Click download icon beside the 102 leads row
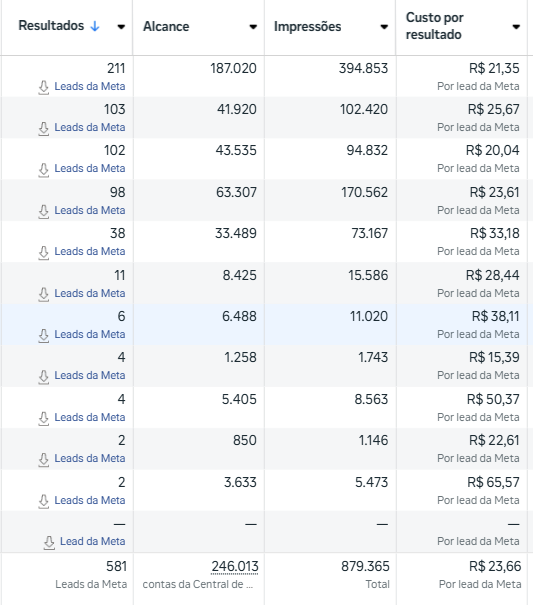533x605 pixels. tap(44, 170)
